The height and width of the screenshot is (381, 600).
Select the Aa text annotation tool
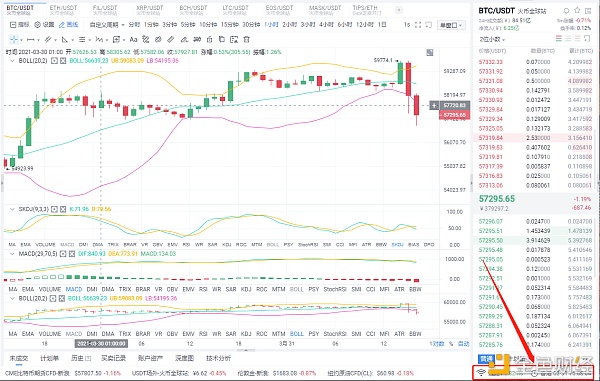[133, 39]
